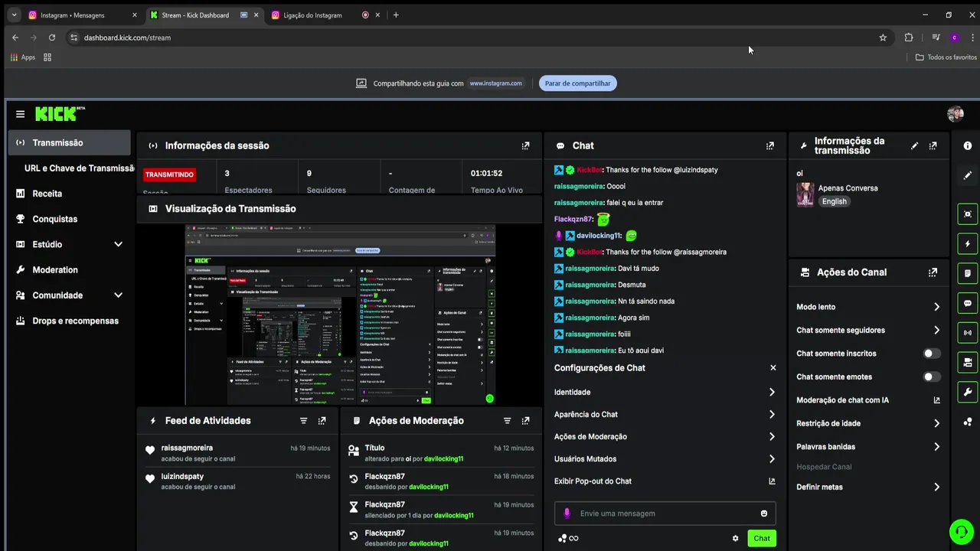Toggle session info broadcast widget in sidebar

(x=968, y=333)
